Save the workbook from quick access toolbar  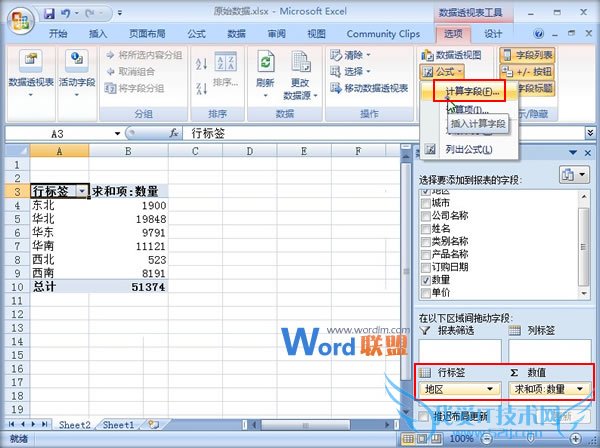[x=49, y=14]
